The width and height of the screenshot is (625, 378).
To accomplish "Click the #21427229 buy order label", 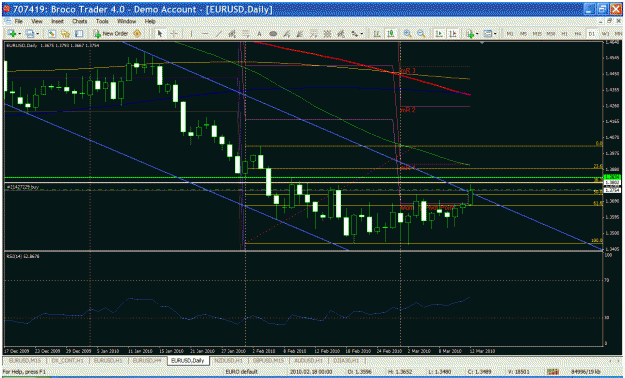I will click(x=23, y=187).
